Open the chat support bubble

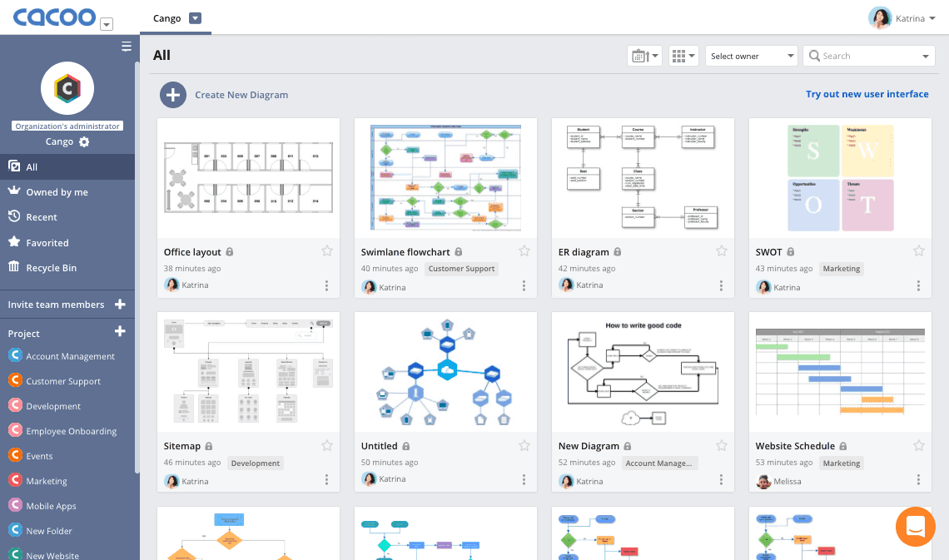(x=916, y=527)
